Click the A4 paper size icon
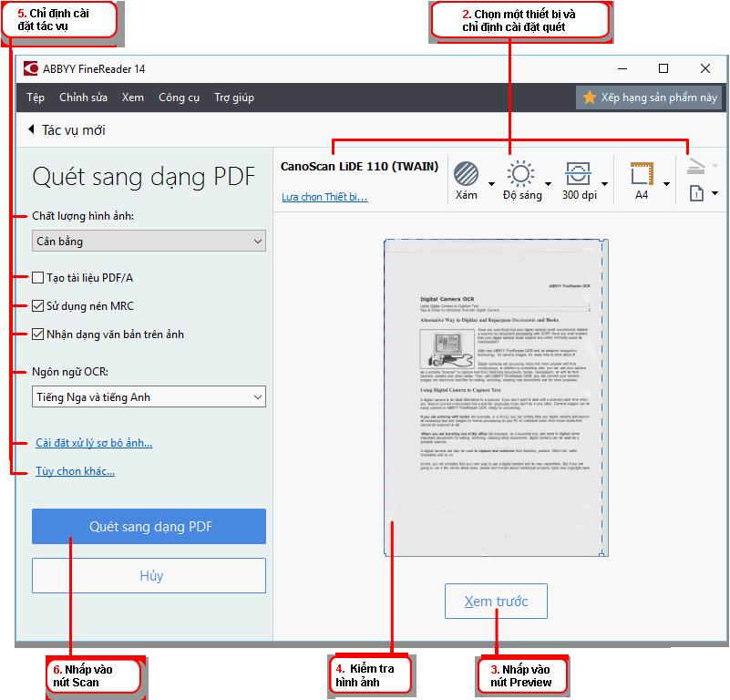 click(642, 174)
